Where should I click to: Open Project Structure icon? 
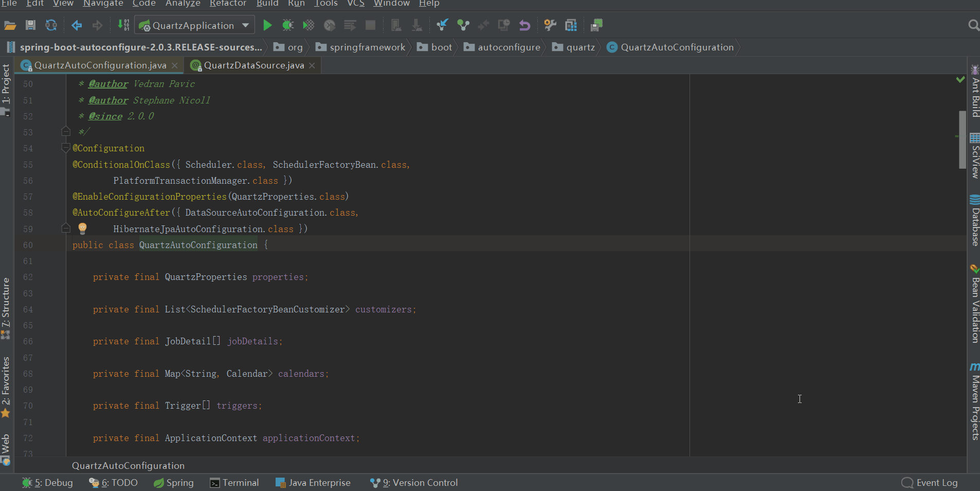571,25
